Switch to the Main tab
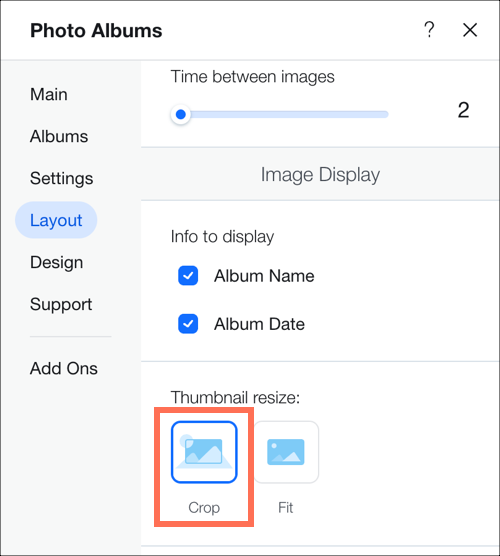Viewport: 500px width, 556px height. point(49,94)
